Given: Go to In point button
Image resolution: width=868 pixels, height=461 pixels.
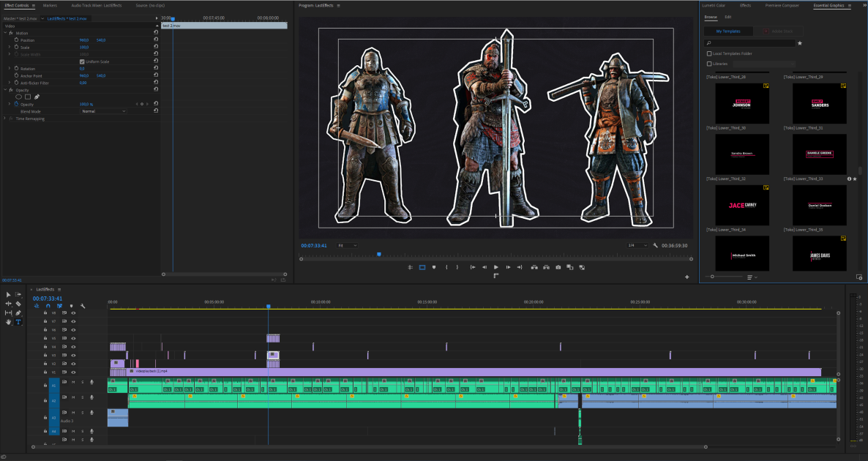Looking at the screenshot, I should tap(473, 267).
